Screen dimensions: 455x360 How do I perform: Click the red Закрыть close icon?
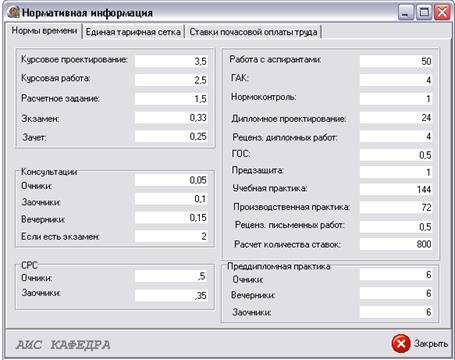401,344
